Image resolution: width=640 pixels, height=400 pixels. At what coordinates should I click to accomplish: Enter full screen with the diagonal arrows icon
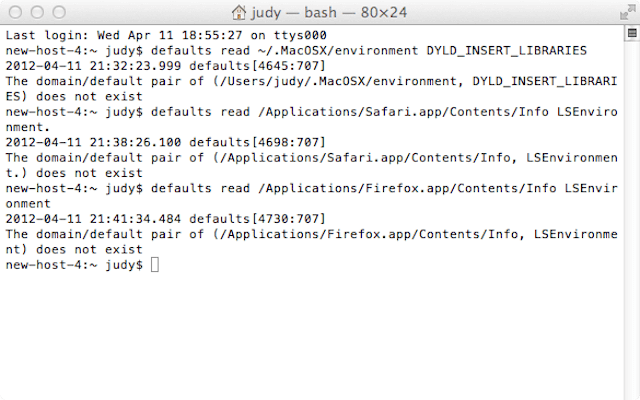(x=627, y=12)
